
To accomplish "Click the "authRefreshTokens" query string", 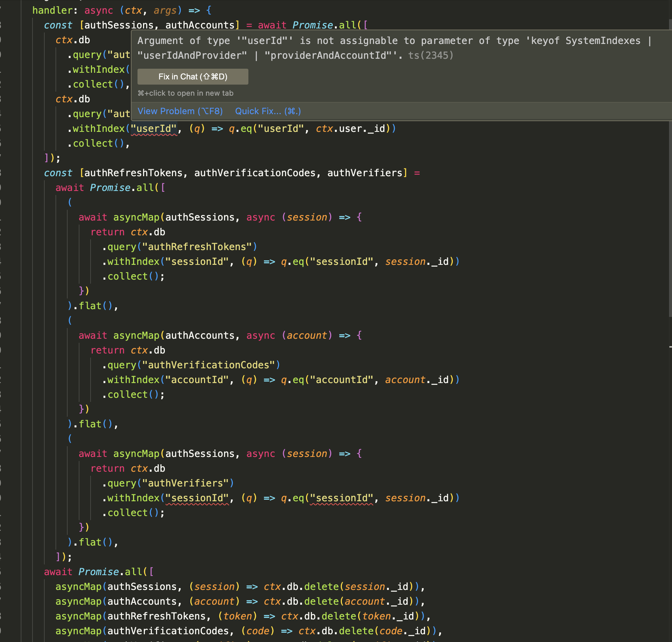I will 197,247.
